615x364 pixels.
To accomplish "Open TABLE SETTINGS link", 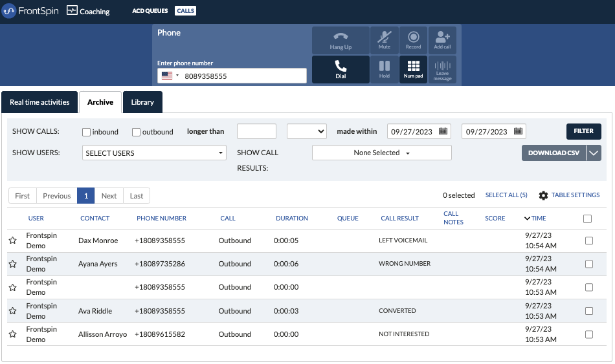I will (576, 195).
